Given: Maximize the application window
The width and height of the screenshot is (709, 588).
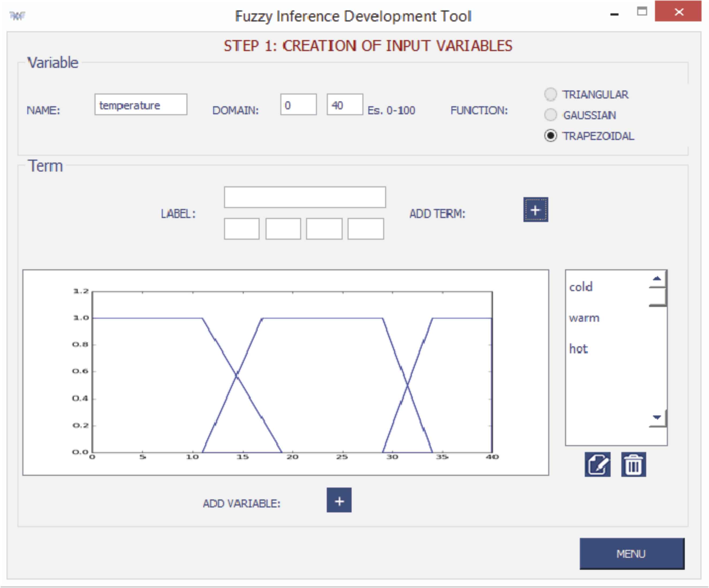Looking at the screenshot, I should click(x=642, y=12).
